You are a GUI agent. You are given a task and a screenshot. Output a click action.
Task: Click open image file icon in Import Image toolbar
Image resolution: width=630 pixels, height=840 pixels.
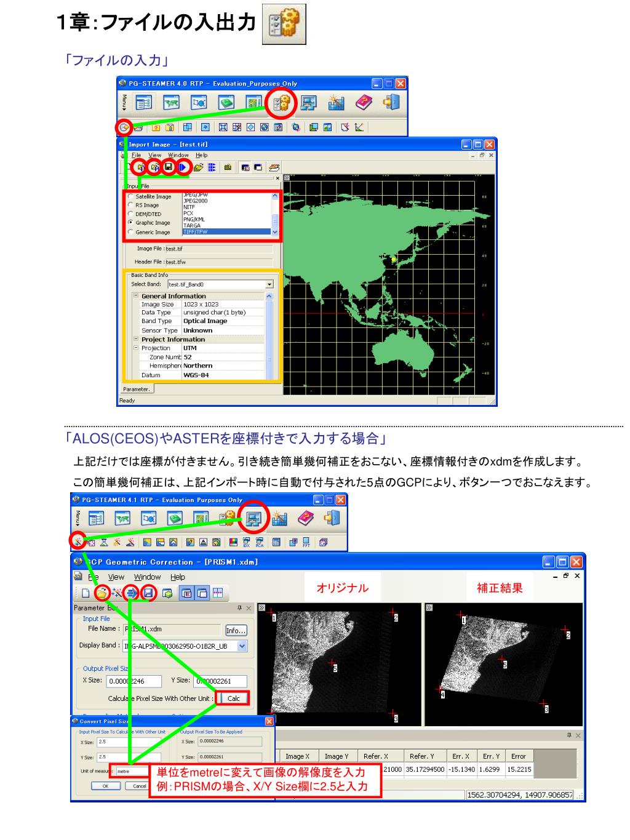coord(140,167)
